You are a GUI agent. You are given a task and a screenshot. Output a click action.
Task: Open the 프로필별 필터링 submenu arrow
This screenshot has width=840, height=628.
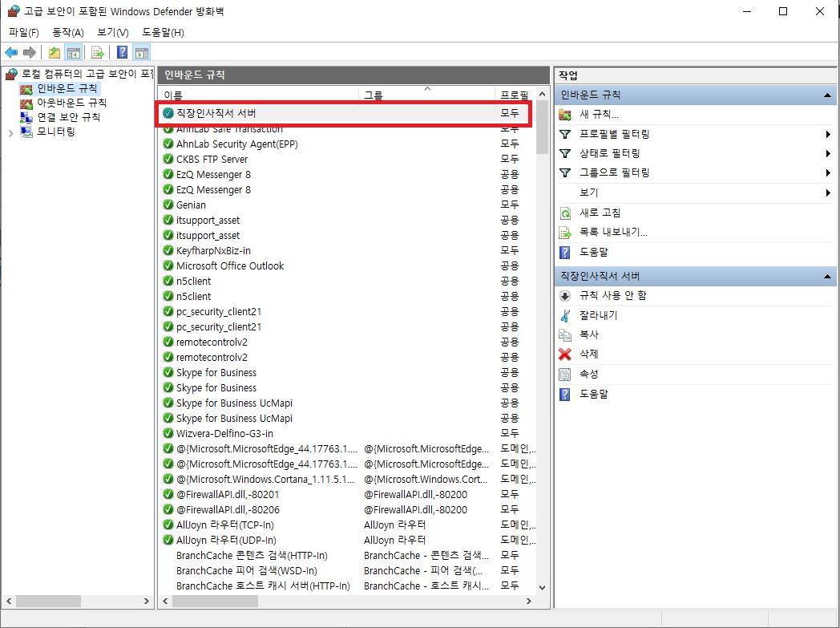[828, 135]
